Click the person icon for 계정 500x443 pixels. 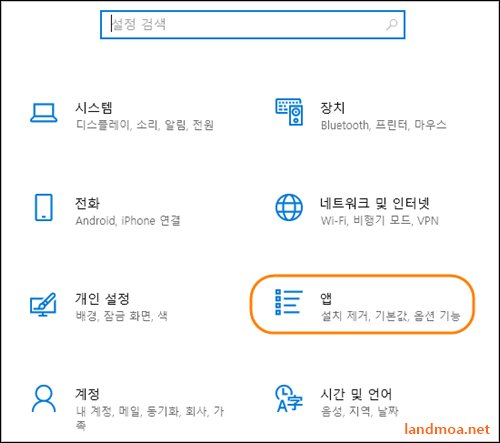44,399
